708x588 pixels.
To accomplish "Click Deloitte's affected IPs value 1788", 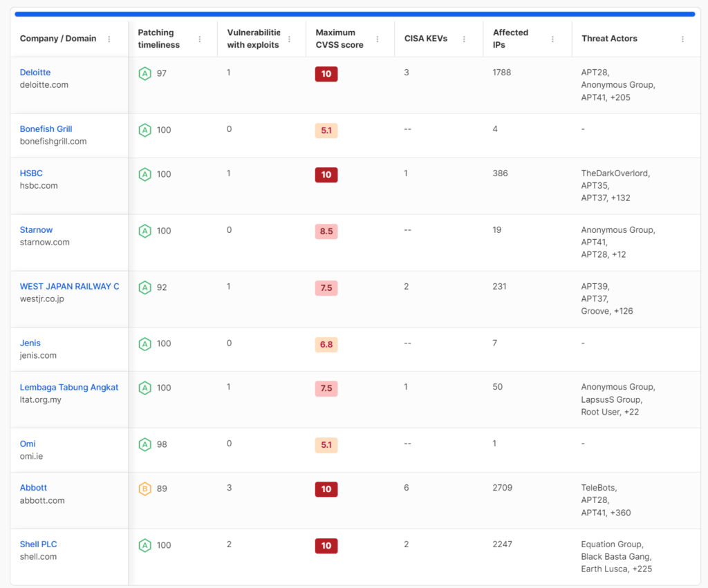I will pyautogui.click(x=502, y=72).
